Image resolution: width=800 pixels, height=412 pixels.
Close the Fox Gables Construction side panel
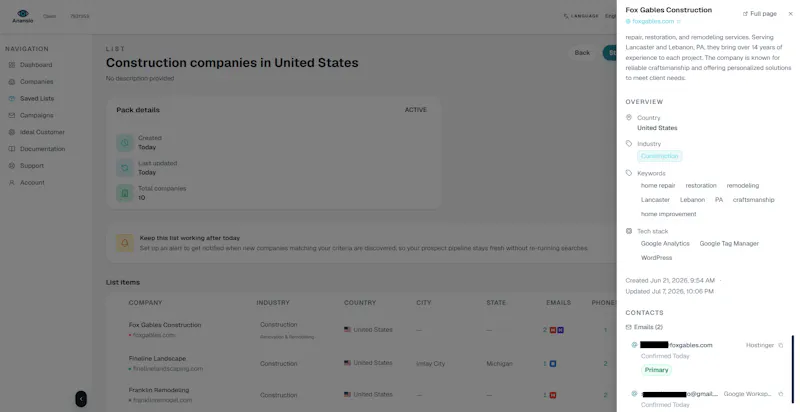(x=790, y=14)
